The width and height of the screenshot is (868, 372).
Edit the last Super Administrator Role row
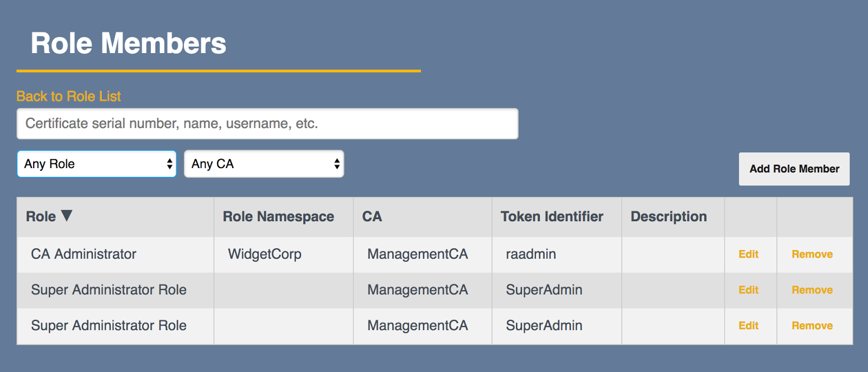[x=748, y=326]
